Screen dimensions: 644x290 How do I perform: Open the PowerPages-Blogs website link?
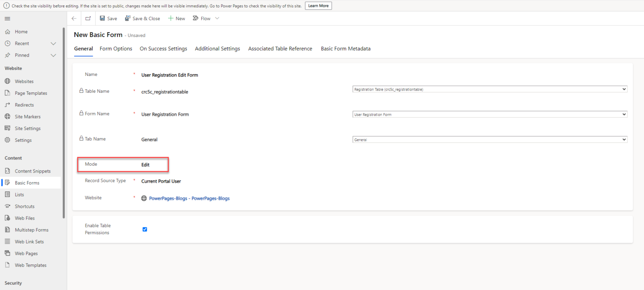(x=190, y=198)
